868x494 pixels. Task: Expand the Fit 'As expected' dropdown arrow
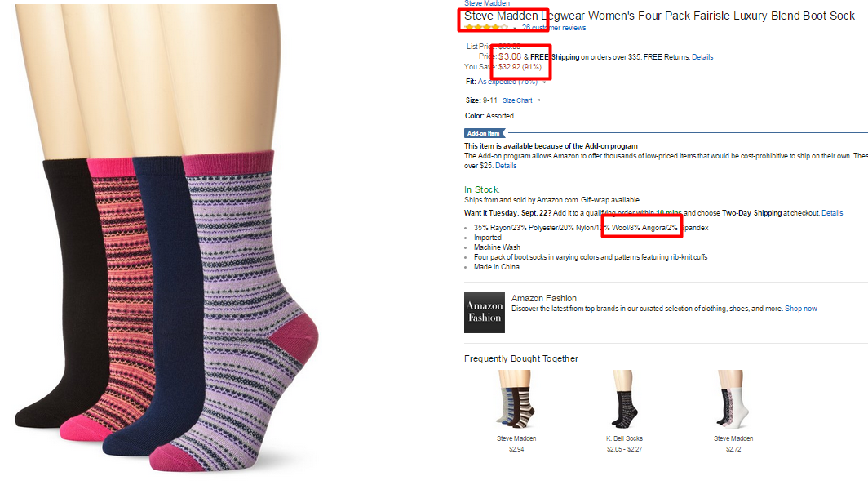(545, 82)
